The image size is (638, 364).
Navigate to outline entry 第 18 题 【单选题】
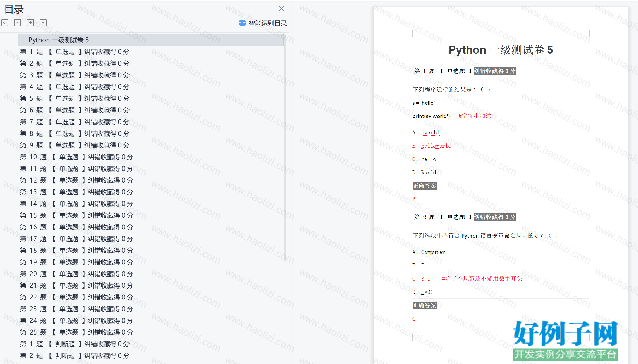[x=77, y=251]
